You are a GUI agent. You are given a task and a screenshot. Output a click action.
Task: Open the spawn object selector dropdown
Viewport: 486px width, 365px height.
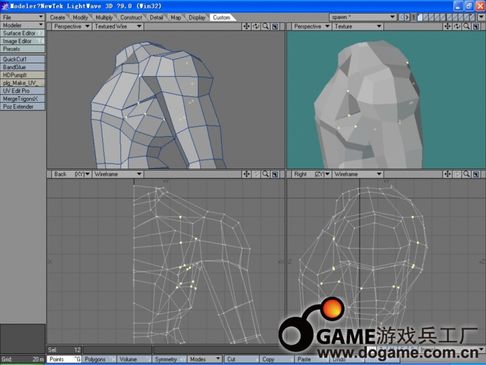point(363,17)
